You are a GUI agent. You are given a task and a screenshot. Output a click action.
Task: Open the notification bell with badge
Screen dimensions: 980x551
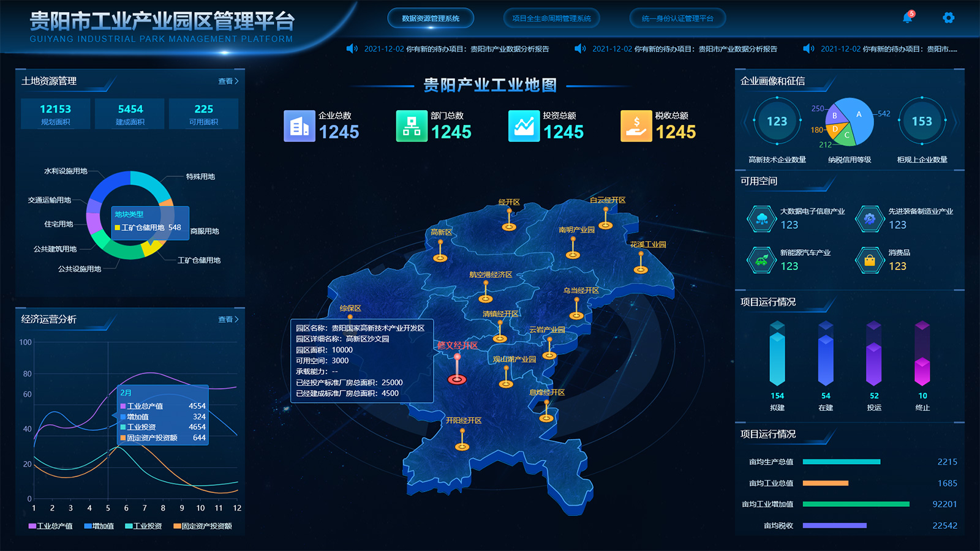click(907, 18)
